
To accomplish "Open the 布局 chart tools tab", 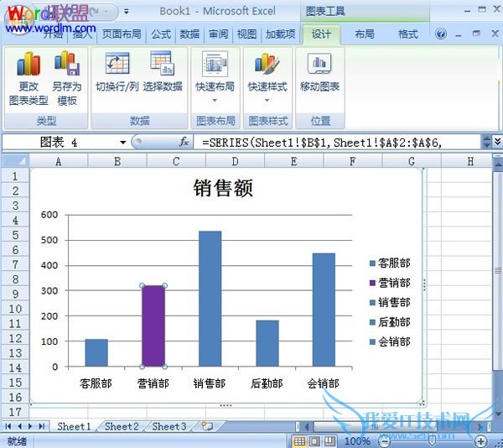I will point(365,34).
